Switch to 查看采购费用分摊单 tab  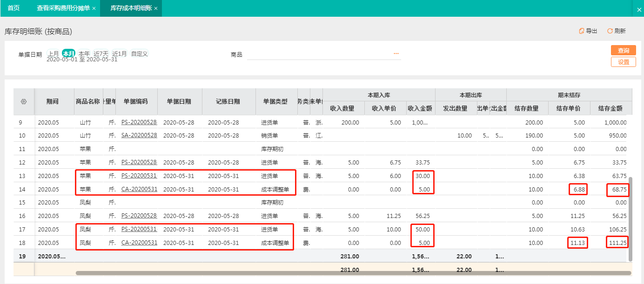(63, 8)
